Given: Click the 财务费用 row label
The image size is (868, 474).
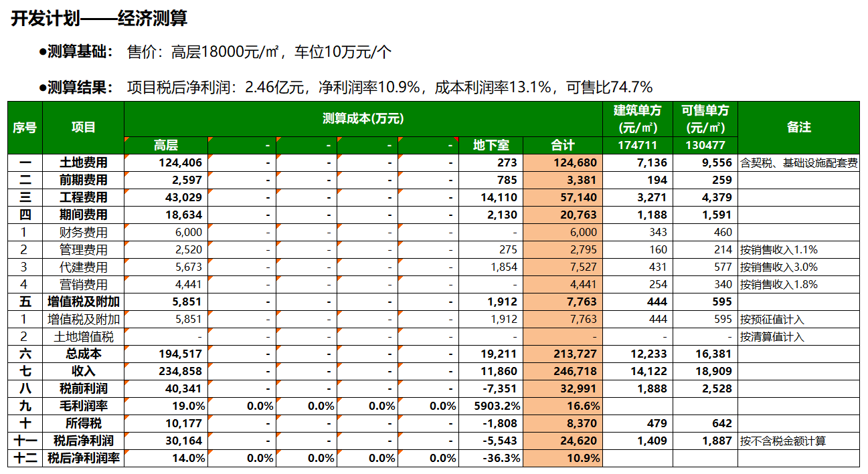Looking at the screenshot, I should click(x=83, y=232).
